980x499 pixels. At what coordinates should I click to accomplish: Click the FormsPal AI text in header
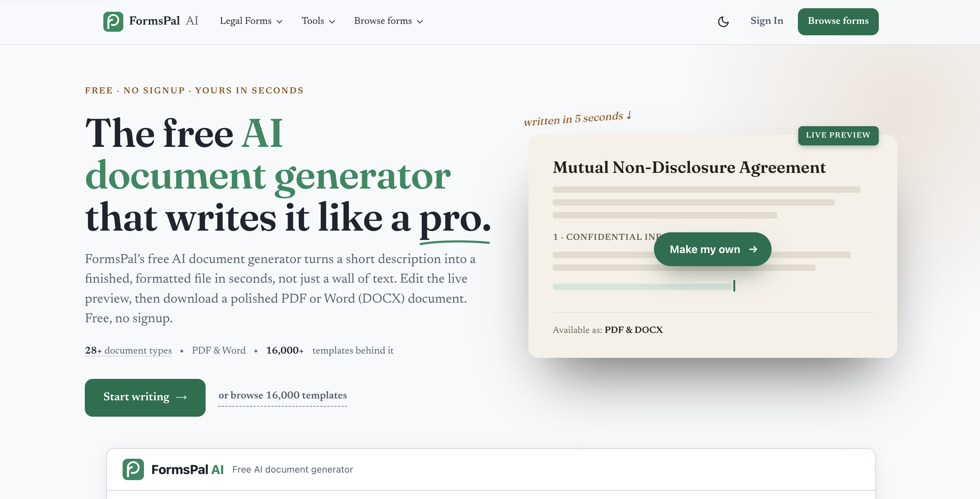tap(164, 21)
